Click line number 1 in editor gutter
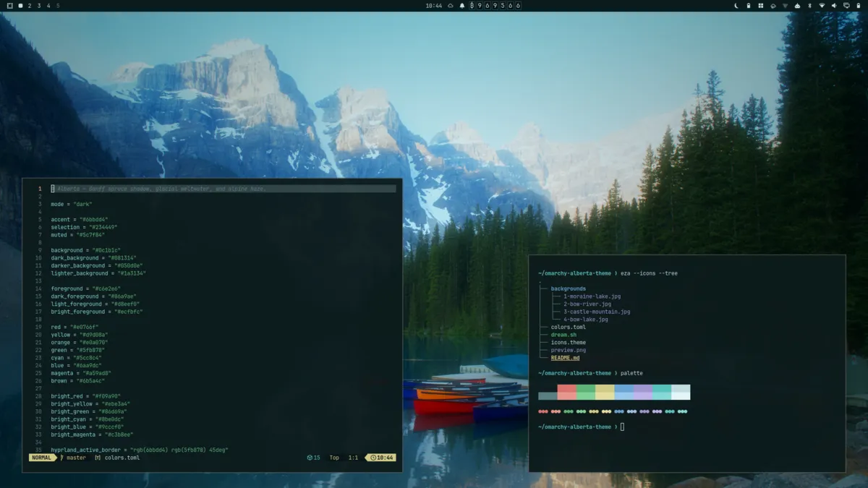Image resolution: width=868 pixels, height=488 pixels. 40,189
